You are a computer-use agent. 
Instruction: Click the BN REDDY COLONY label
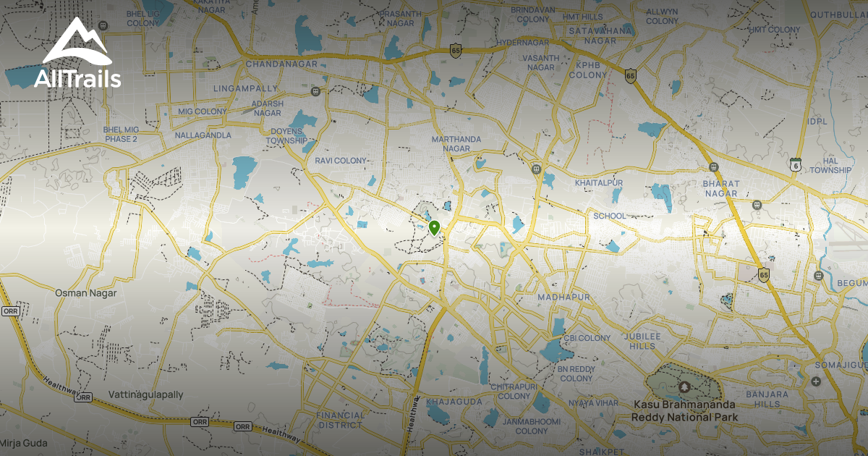pyautogui.click(x=576, y=373)
